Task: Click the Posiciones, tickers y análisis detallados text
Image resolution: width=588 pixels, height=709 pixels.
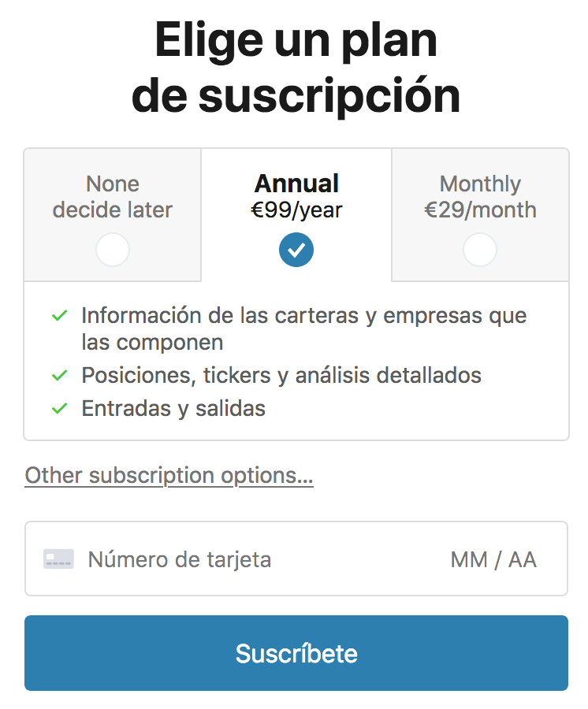Action: pyautogui.click(x=281, y=375)
